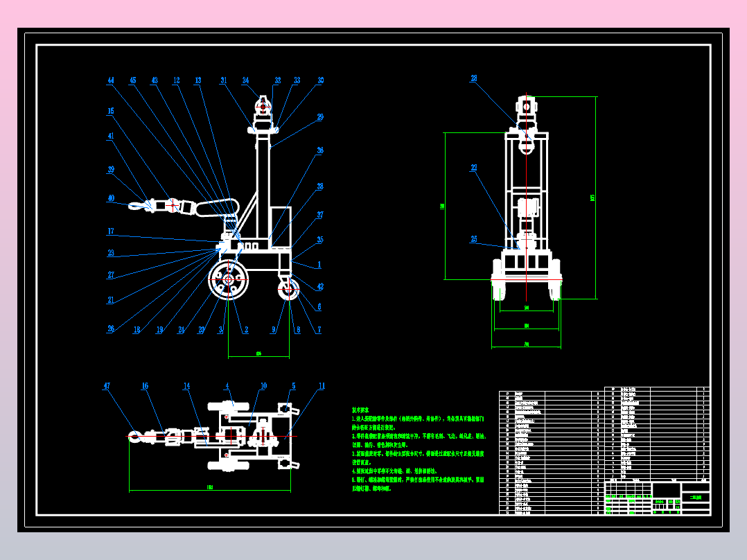Select part callout number 8

tap(298, 330)
